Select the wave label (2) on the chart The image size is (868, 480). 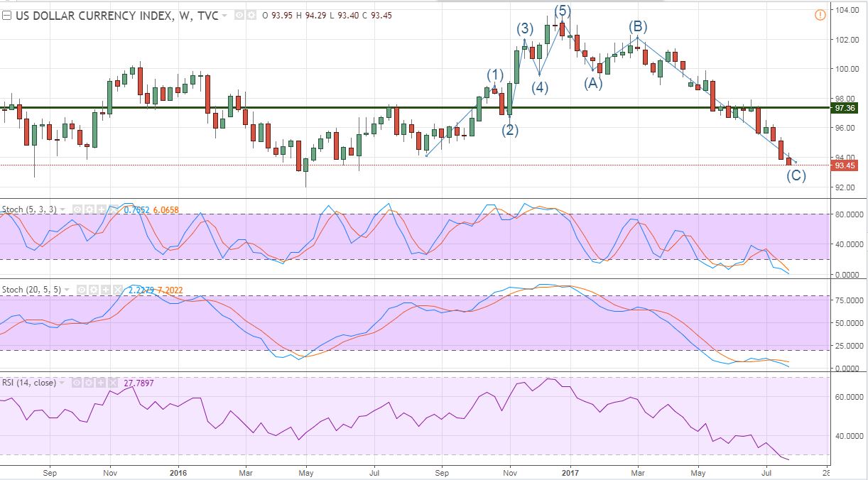tap(510, 130)
